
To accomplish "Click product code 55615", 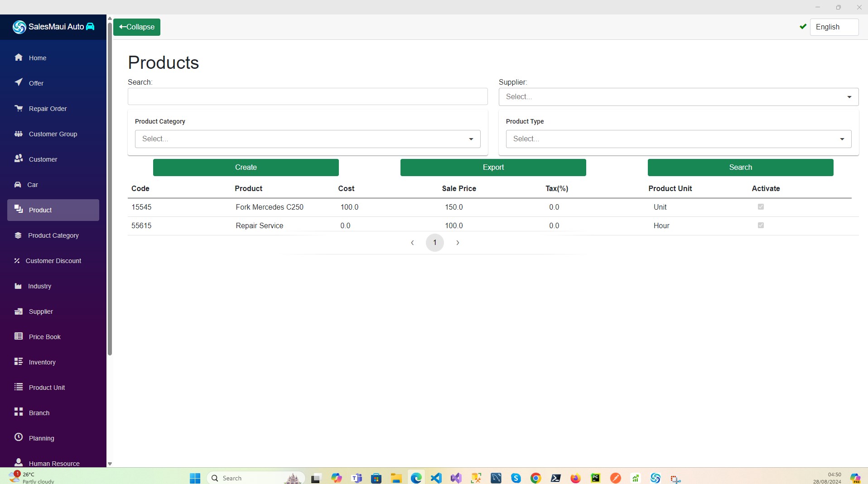I will click(x=141, y=226).
